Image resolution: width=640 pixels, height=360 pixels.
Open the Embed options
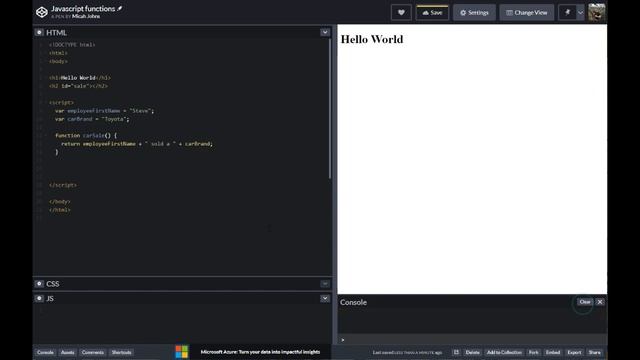[x=553, y=352]
